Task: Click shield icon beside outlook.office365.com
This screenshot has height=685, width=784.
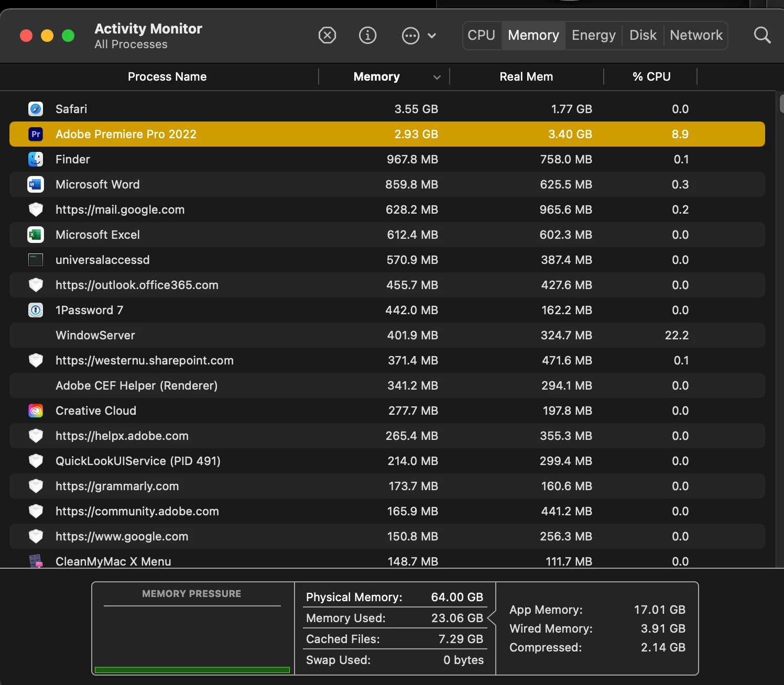Action: click(36, 285)
